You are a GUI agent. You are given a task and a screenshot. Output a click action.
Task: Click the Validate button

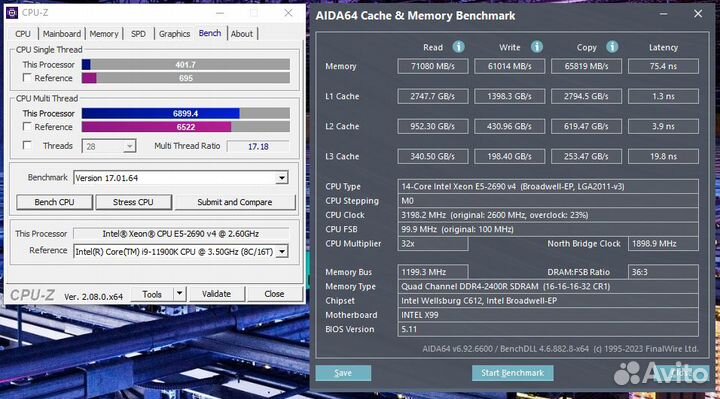(216, 294)
